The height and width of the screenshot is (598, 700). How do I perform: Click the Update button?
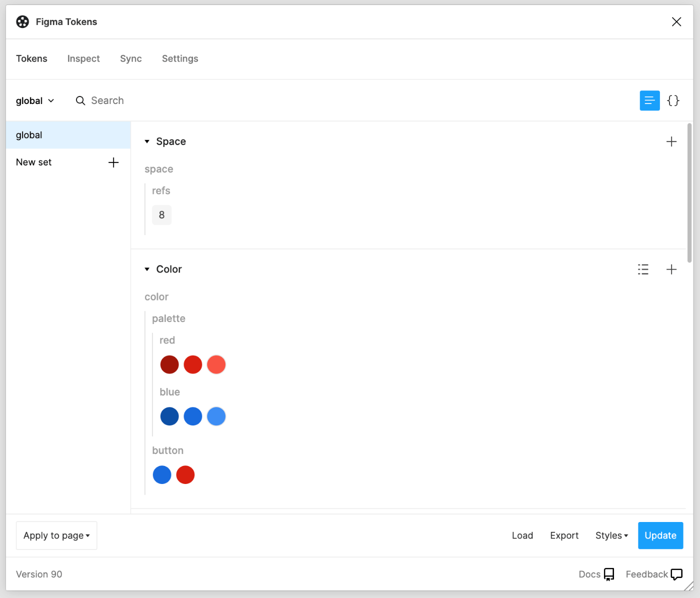pos(660,535)
